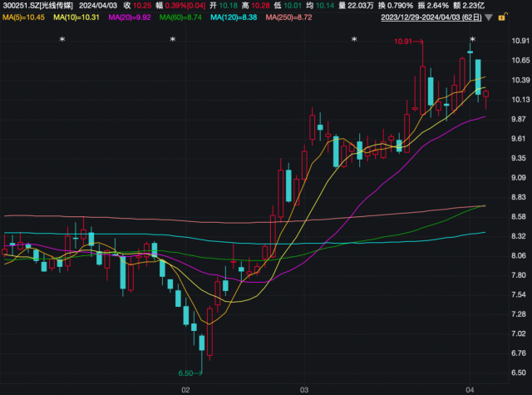Click the 10.91 price axis label

[520, 41]
